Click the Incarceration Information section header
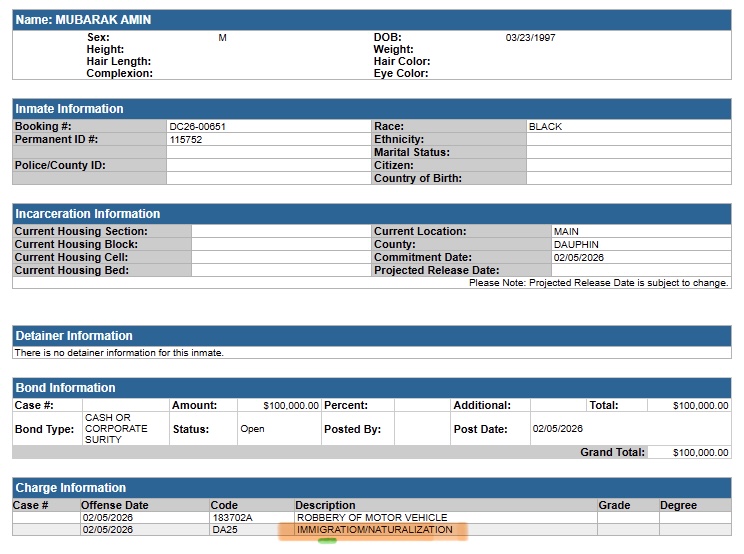The image size is (744, 554). coord(88,214)
